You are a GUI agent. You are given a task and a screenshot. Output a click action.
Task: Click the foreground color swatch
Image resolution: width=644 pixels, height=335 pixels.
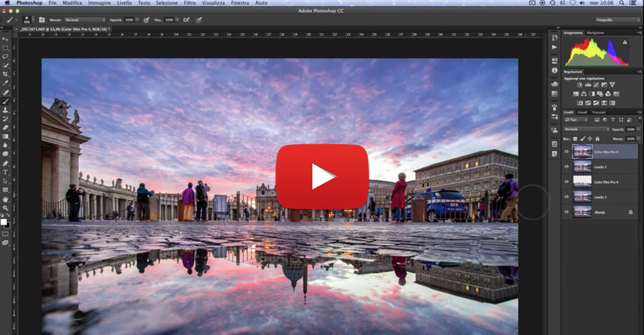click(x=4, y=222)
